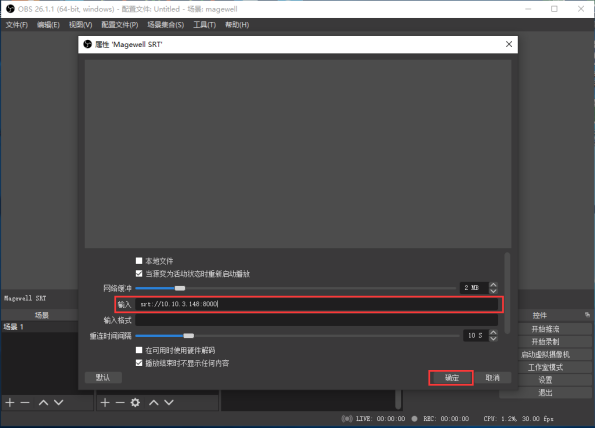595x428 pixels.
Task: Open the 文件(F) menu
Action: pos(17,25)
